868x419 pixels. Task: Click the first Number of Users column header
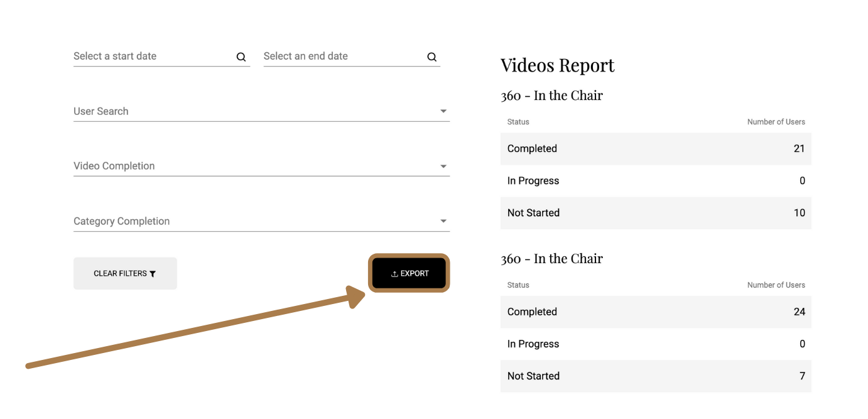click(776, 122)
